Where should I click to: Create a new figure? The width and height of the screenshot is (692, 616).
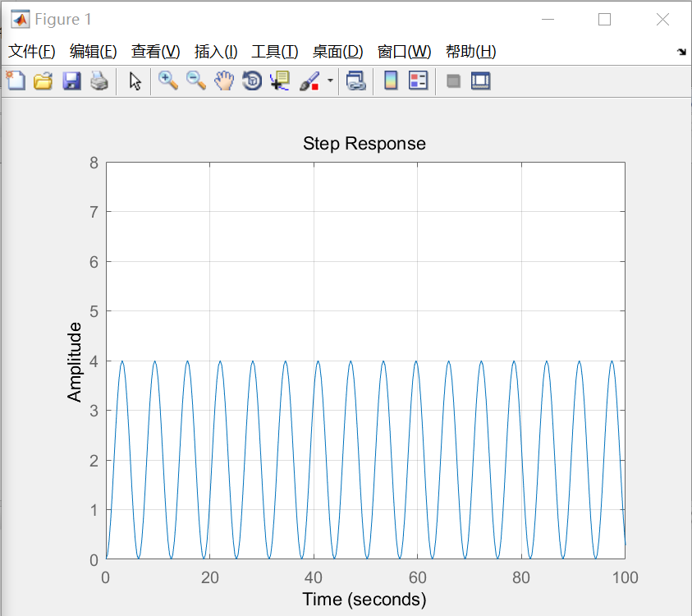15,80
